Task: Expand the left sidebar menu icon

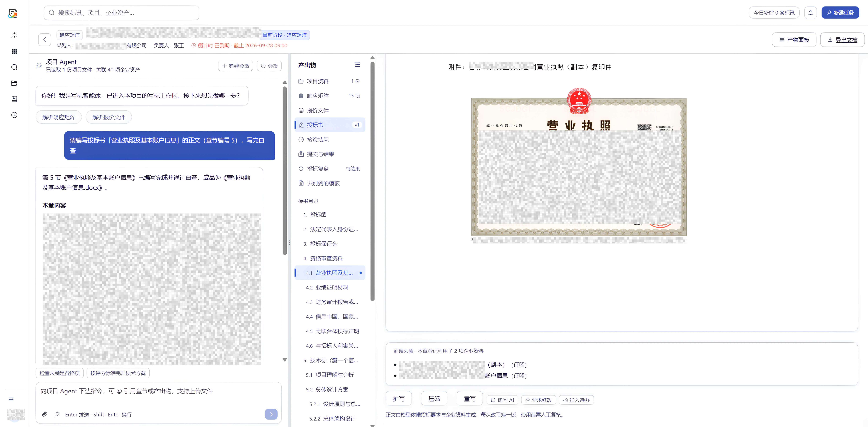Action: pyautogui.click(x=11, y=399)
